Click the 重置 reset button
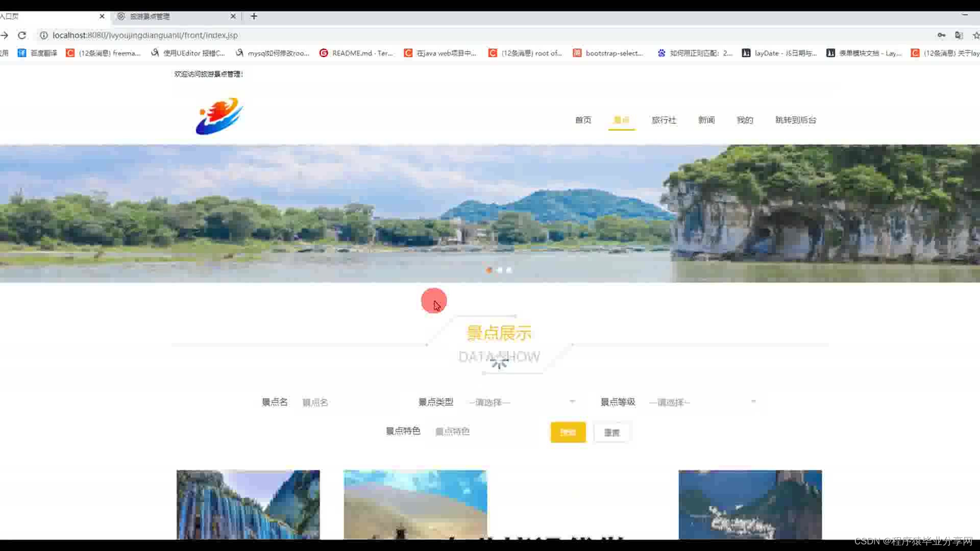Viewport: 980px width, 551px height. pyautogui.click(x=611, y=433)
